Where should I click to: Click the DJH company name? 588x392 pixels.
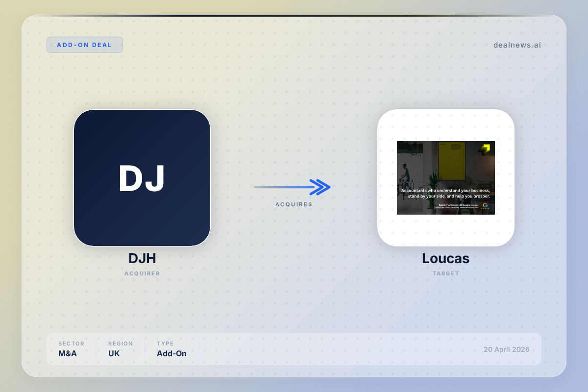(x=142, y=258)
